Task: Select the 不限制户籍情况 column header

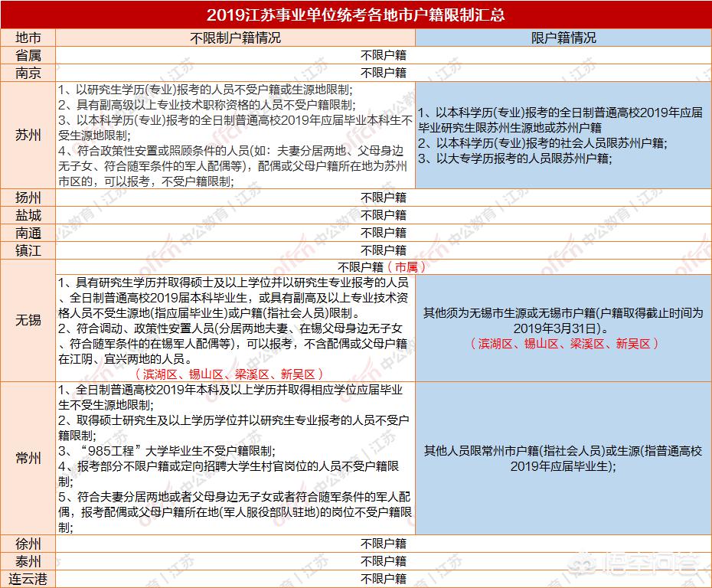Action: [x=235, y=38]
